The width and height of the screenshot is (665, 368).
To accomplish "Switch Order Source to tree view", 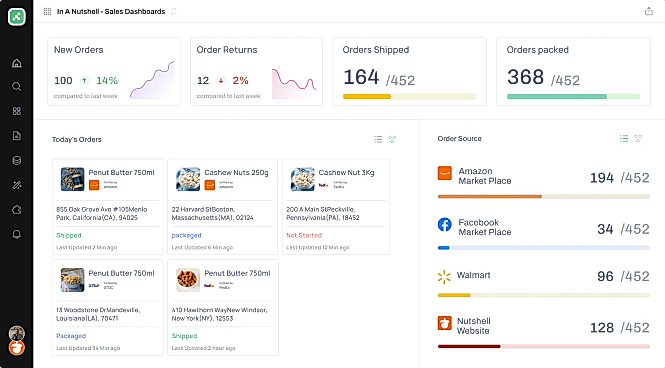I will coord(638,138).
